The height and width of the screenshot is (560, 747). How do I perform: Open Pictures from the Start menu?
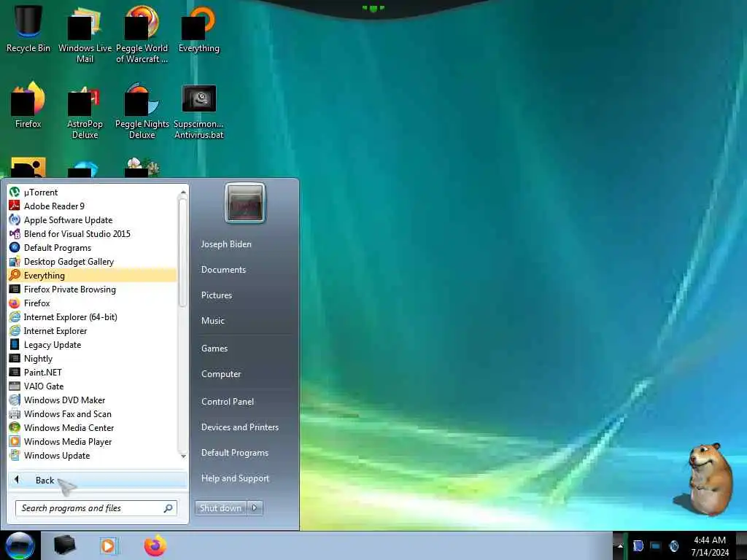[216, 295]
